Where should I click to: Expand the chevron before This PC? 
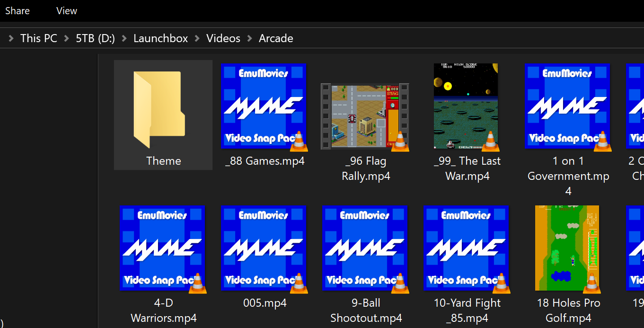tap(11, 38)
